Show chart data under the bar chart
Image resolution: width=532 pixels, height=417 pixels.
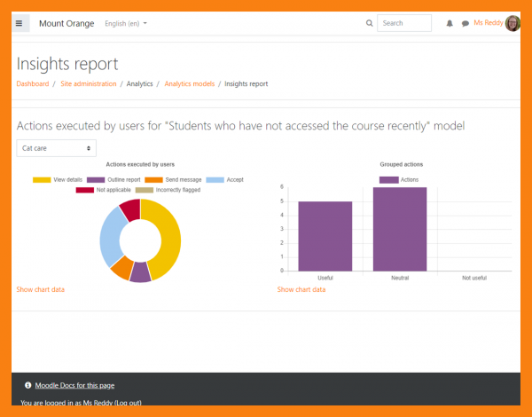(301, 289)
